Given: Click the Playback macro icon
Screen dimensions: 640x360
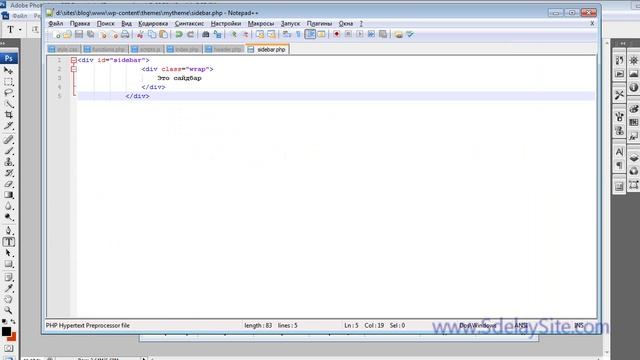Looking at the screenshot, I should click(360, 35).
